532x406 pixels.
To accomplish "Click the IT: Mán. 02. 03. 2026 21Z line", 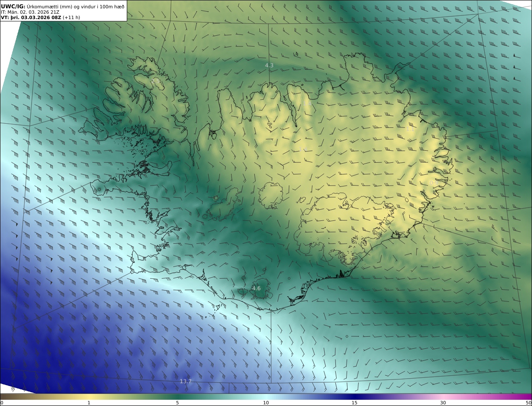I will coord(30,12).
